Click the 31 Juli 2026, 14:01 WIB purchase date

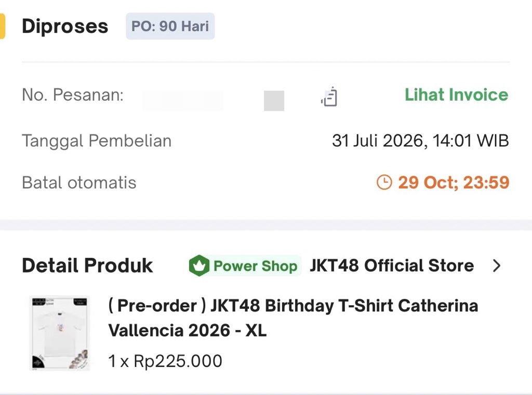point(420,140)
